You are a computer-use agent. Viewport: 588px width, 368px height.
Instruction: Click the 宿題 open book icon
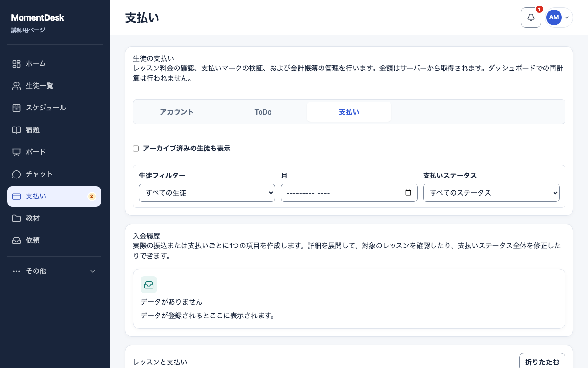coord(17,130)
